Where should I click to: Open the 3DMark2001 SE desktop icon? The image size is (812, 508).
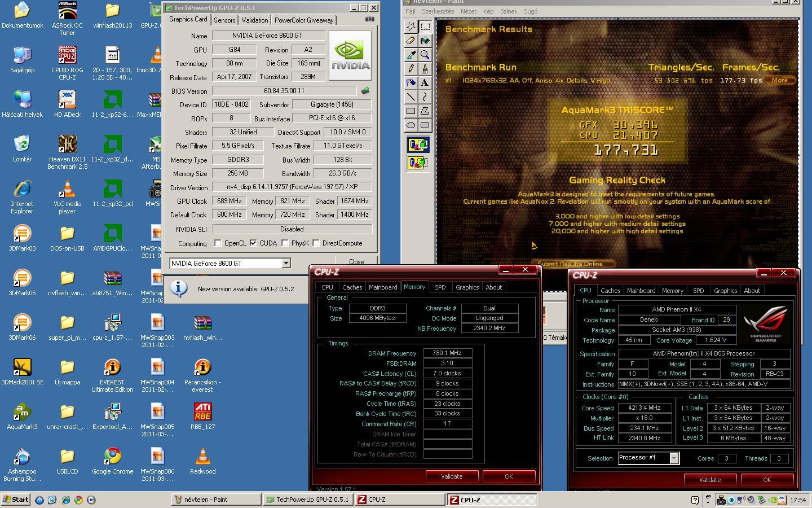coord(22,371)
